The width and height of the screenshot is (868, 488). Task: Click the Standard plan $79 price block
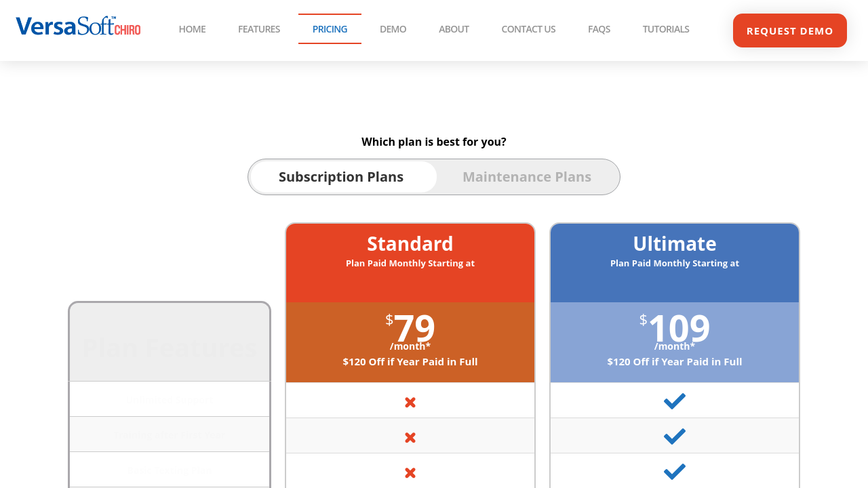click(410, 342)
